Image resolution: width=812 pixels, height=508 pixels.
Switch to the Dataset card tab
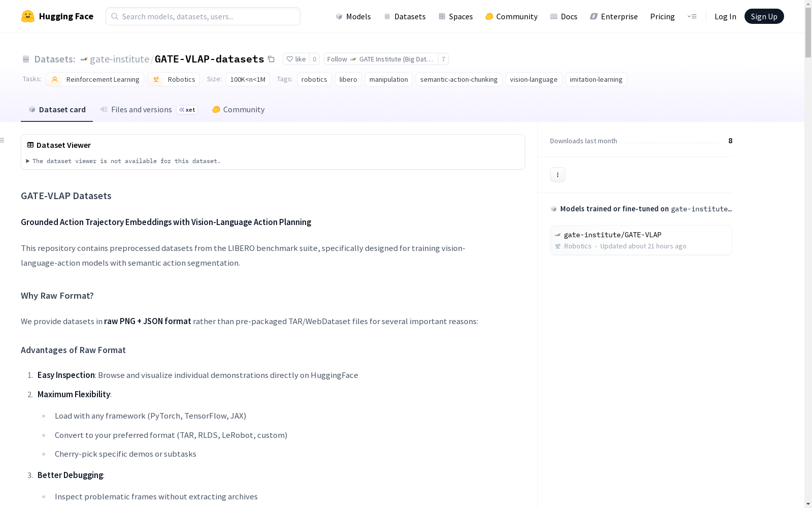coord(57,110)
